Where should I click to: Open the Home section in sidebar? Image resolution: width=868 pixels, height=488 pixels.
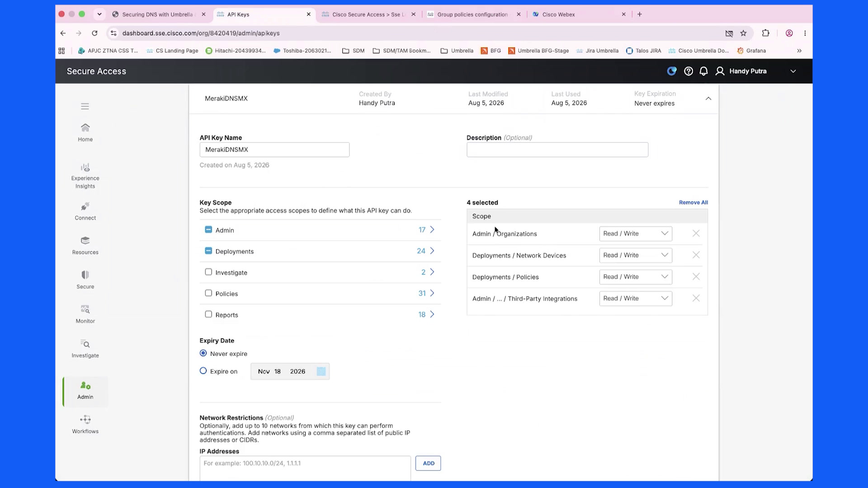point(85,132)
